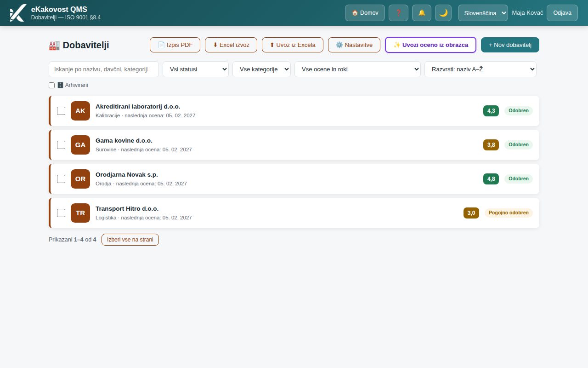This screenshot has width=588, height=368.
Task: Click the TR avatar for Transport Hitro
Action: [80, 213]
